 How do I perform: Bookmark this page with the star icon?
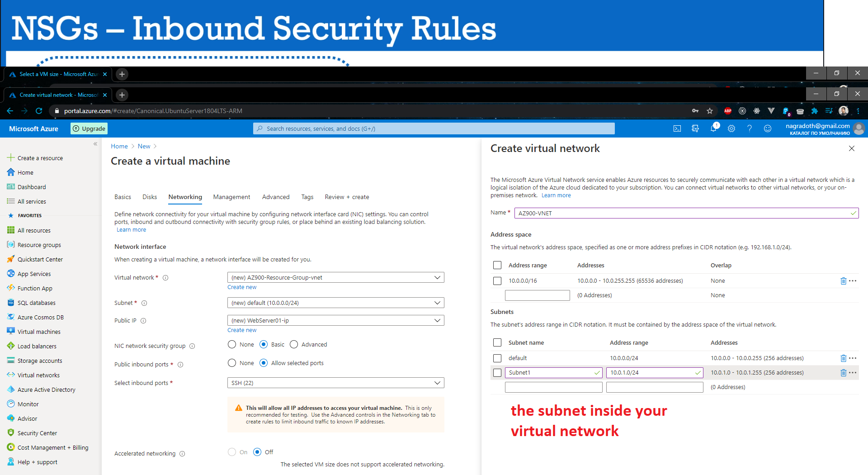click(x=710, y=111)
